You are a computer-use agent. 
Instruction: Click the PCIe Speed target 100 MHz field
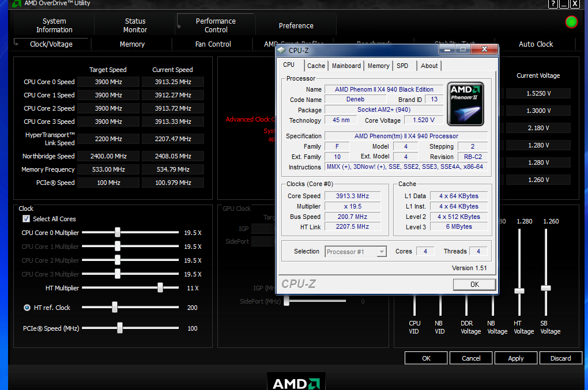tap(108, 183)
